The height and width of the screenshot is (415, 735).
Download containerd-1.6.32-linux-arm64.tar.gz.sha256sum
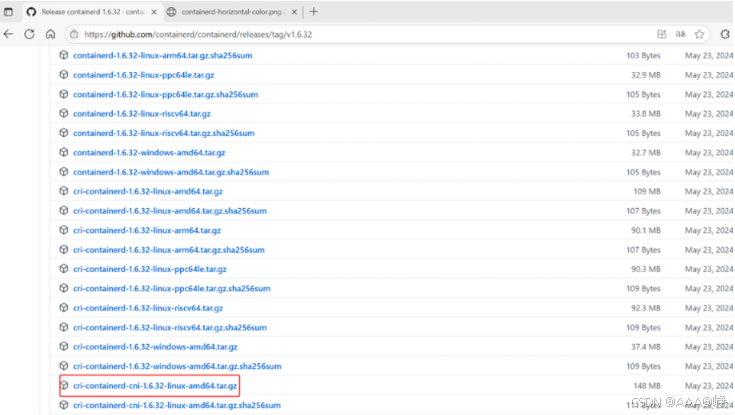tap(162, 55)
